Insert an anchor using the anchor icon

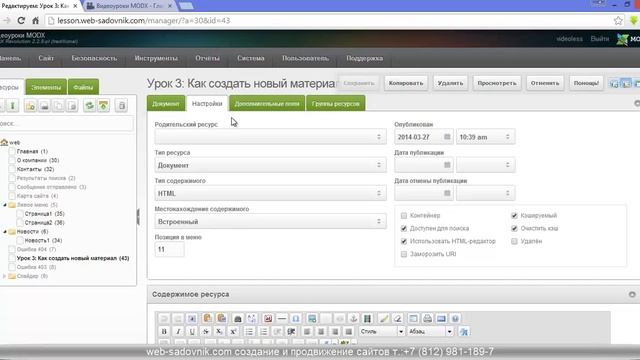tap(353, 318)
